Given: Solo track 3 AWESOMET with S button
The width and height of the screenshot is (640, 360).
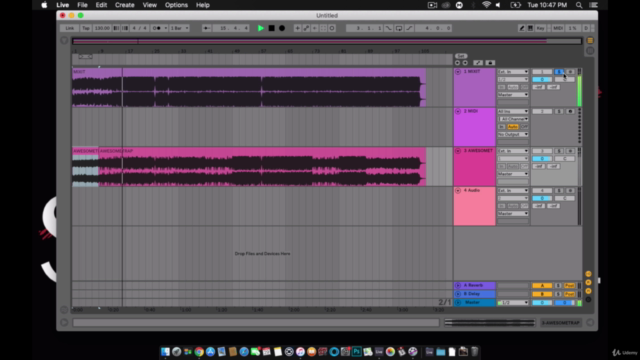Looking at the screenshot, I should [x=559, y=151].
